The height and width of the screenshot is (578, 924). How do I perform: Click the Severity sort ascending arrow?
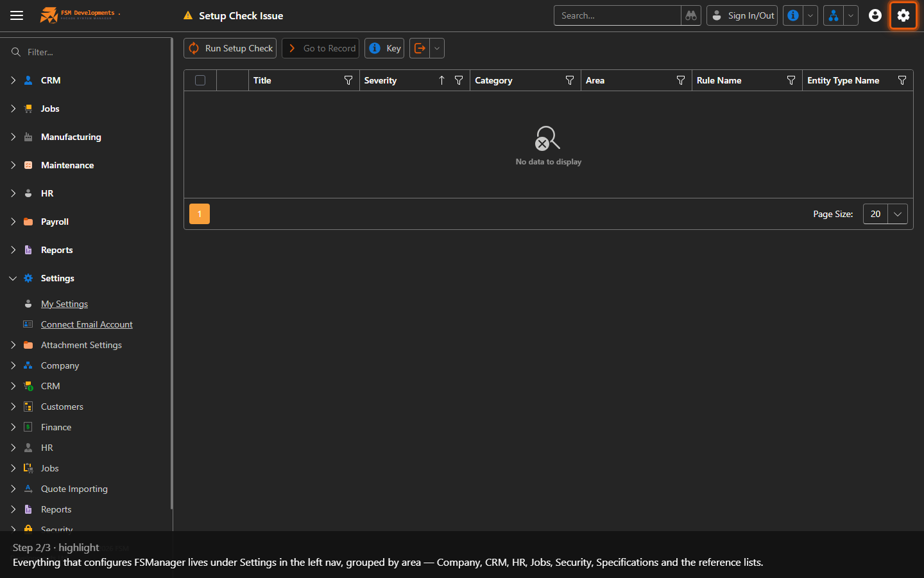441,80
